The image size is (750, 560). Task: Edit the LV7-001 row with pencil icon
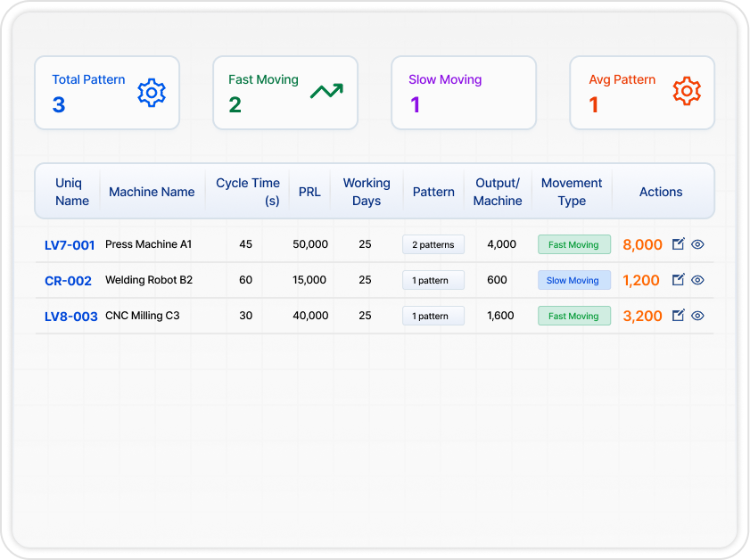[678, 244]
